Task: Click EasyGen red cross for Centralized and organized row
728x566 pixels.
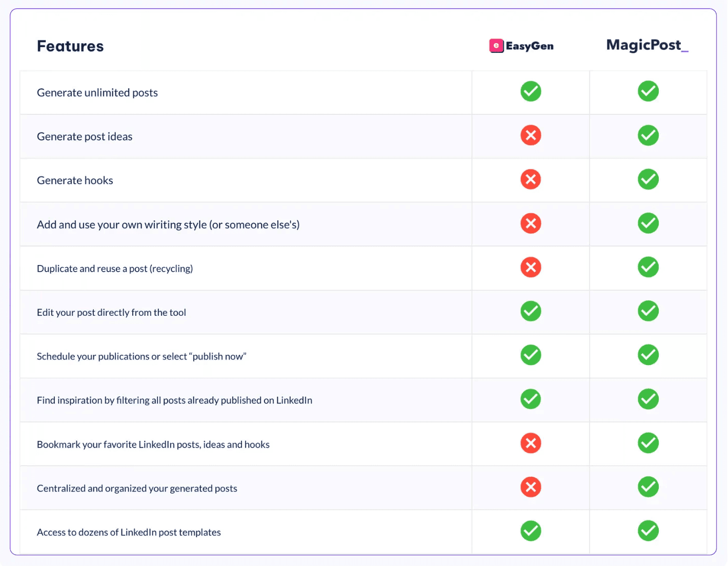Action: (531, 487)
